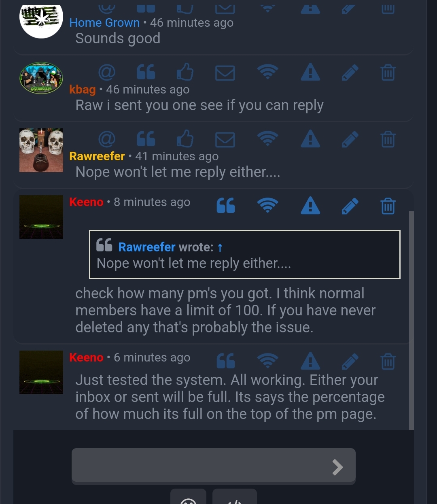Click the Keeno username at 8 minutes ago

coord(86,202)
